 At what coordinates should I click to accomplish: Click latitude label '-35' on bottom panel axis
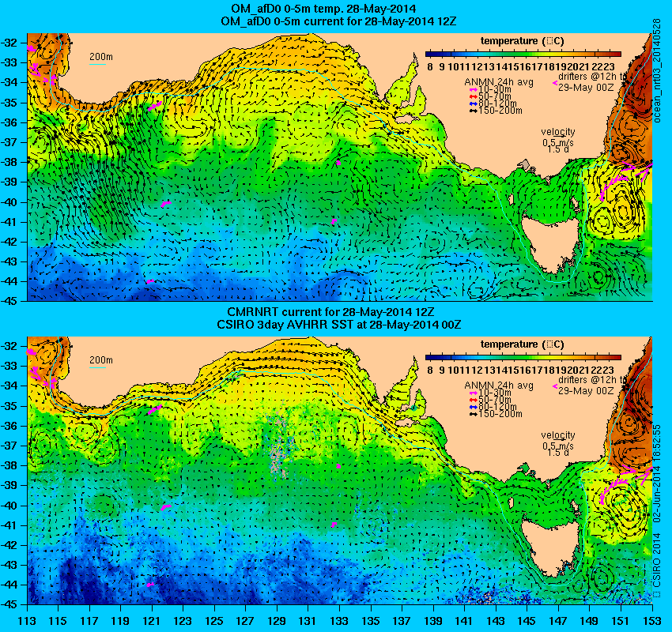(x=9, y=406)
